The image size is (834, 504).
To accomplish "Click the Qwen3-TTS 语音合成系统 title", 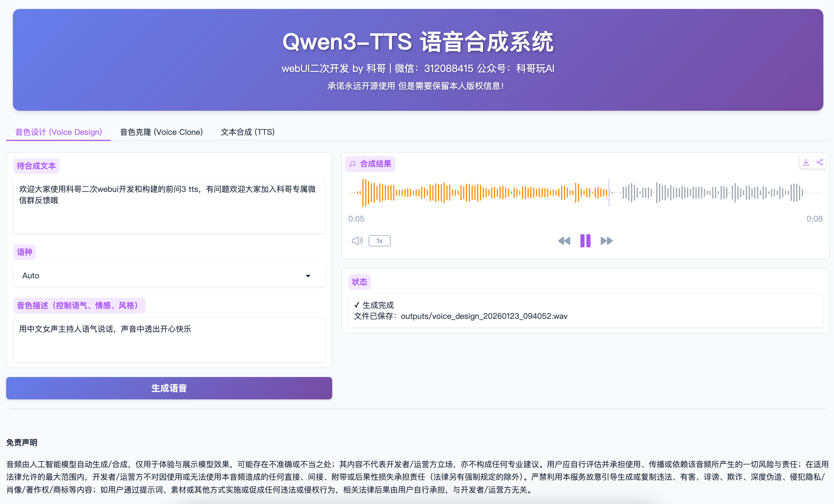I will [418, 42].
